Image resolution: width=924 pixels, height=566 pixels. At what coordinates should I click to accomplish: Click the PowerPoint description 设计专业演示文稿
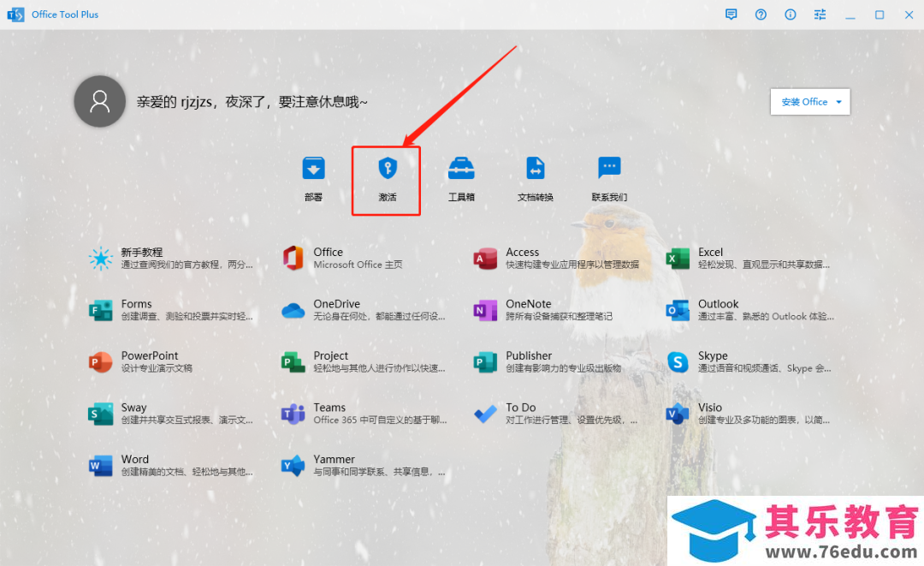[157, 368]
